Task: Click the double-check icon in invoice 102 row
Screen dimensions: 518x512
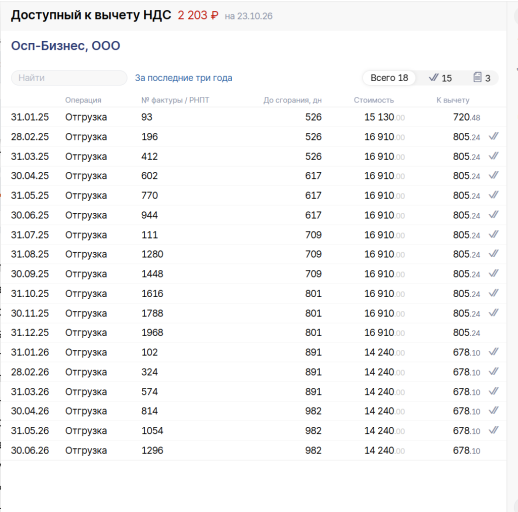Action: coord(494,352)
